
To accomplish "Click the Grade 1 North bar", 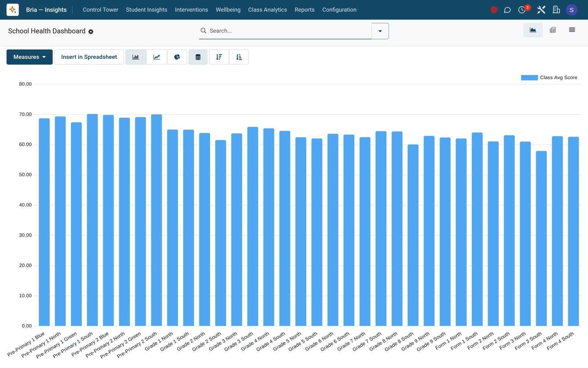I will click(x=172, y=228).
